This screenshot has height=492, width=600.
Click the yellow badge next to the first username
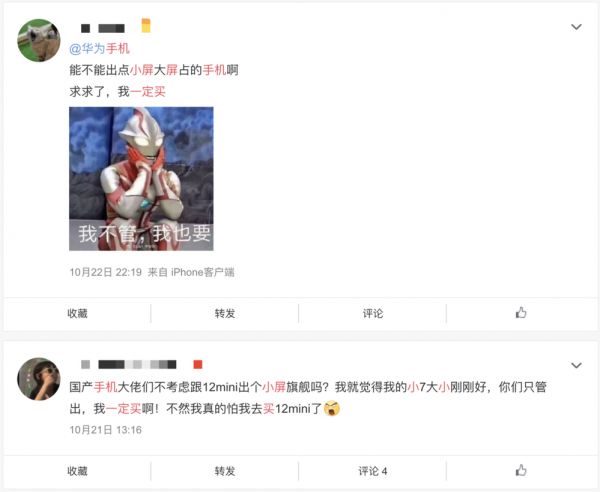tap(146, 26)
